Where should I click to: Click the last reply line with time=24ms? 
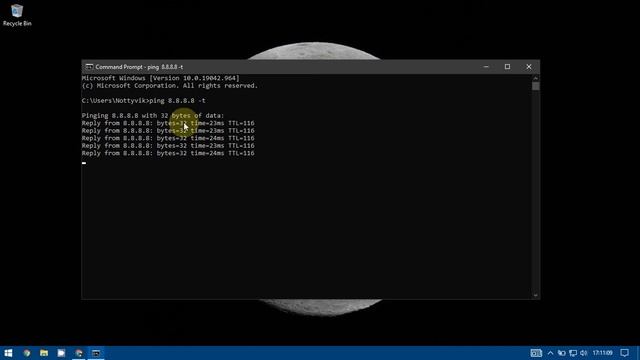[x=168, y=153]
